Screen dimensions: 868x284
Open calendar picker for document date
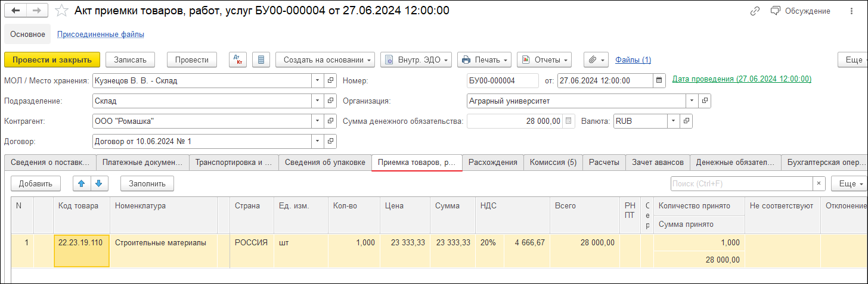coord(659,80)
